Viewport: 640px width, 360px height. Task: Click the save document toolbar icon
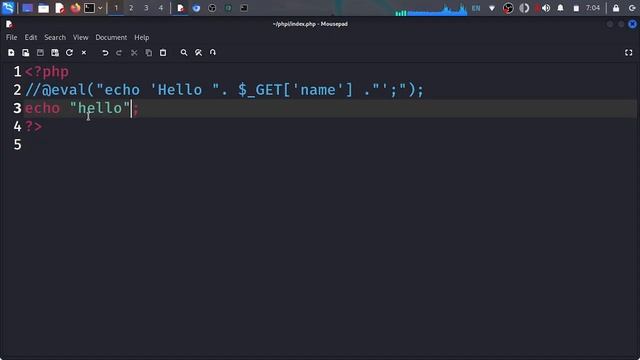[x=40, y=53]
